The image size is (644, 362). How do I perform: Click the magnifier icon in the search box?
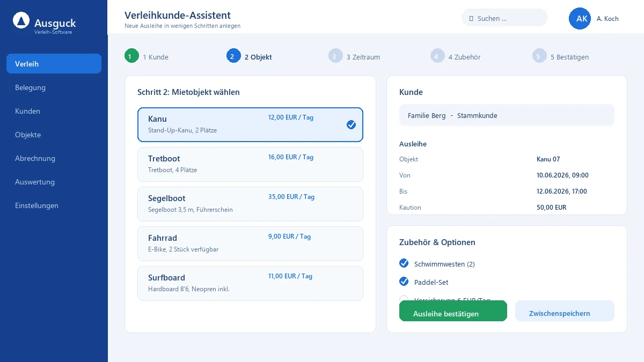coord(471,19)
